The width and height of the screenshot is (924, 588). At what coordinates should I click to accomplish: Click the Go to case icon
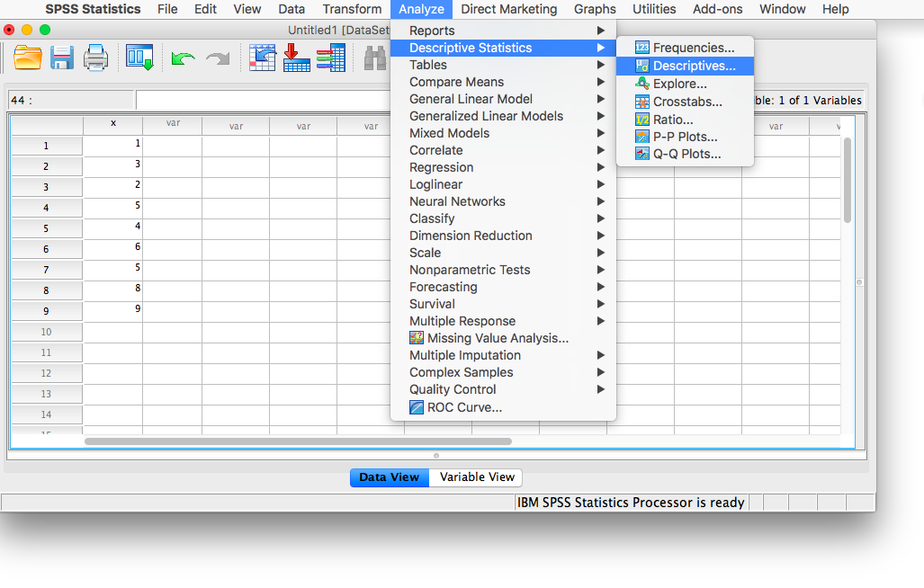tap(263, 58)
